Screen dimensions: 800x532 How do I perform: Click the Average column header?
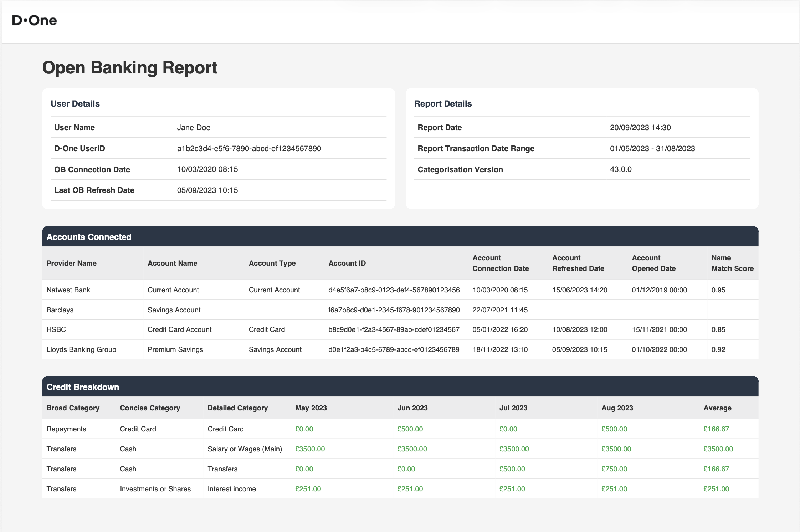[x=717, y=408]
